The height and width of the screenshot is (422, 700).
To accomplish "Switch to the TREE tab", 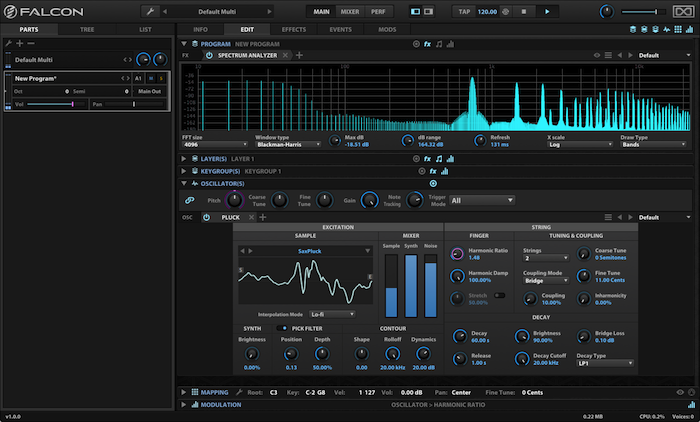I will (87, 29).
